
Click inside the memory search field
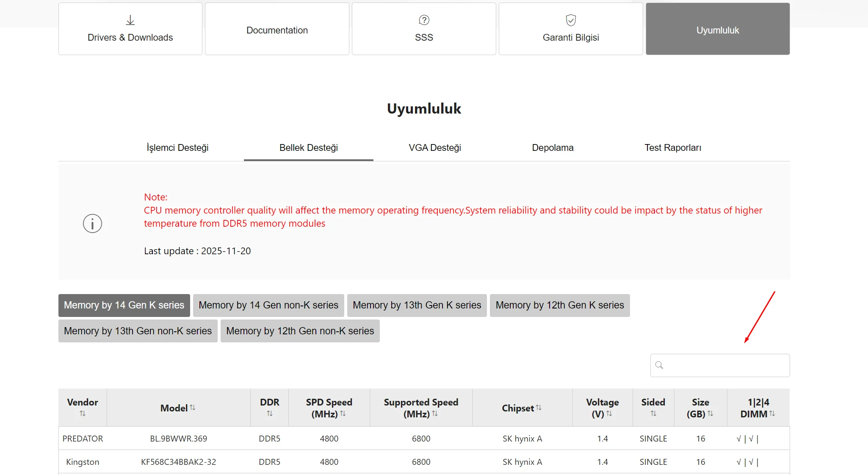point(725,365)
